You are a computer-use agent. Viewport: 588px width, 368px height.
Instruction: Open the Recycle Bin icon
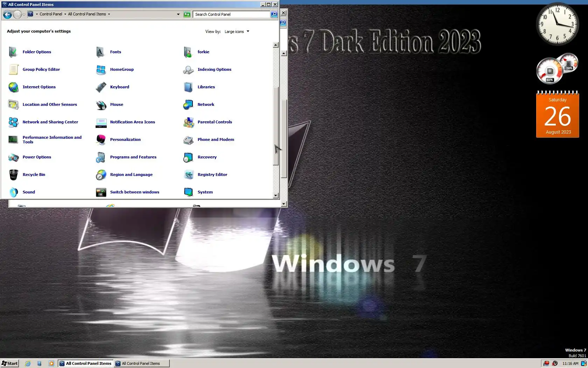13,175
